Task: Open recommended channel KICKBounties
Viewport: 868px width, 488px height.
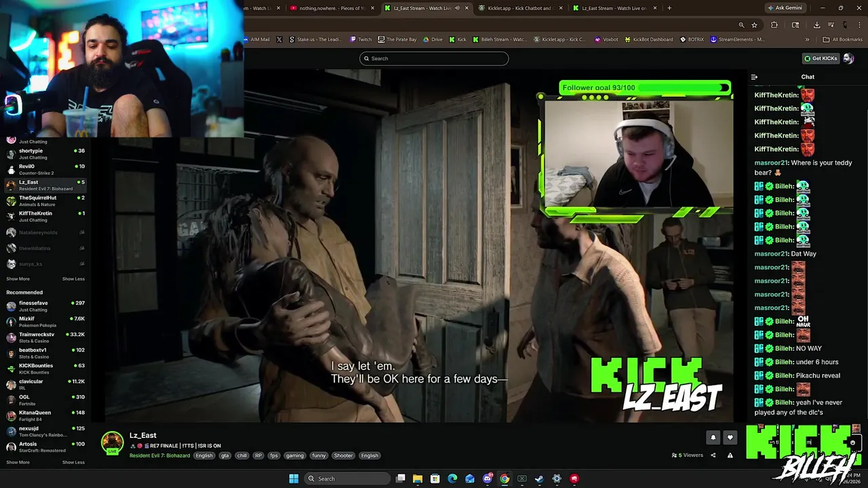Action: tap(45, 369)
